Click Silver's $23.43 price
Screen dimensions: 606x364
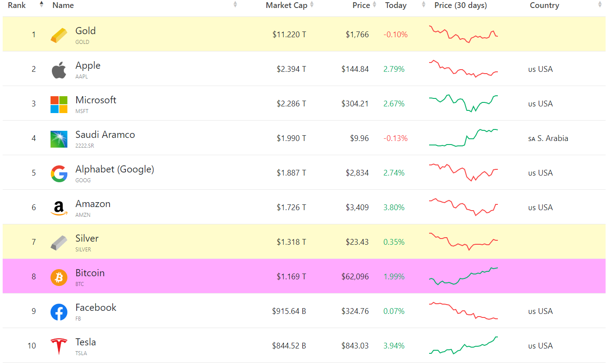[x=357, y=242]
